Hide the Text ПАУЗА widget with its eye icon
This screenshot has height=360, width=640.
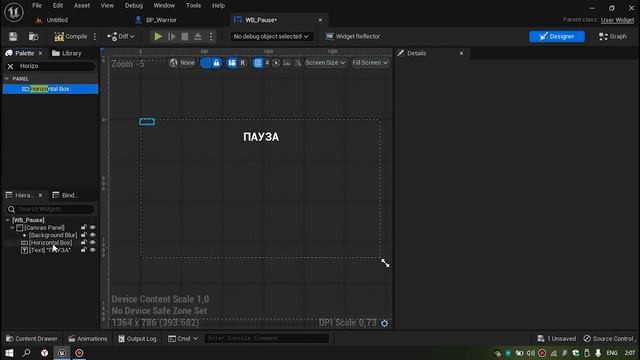tap(93, 249)
